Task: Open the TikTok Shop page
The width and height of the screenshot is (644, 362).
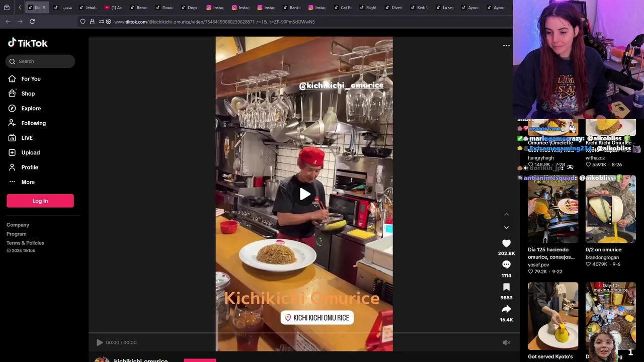Action: pos(28,94)
